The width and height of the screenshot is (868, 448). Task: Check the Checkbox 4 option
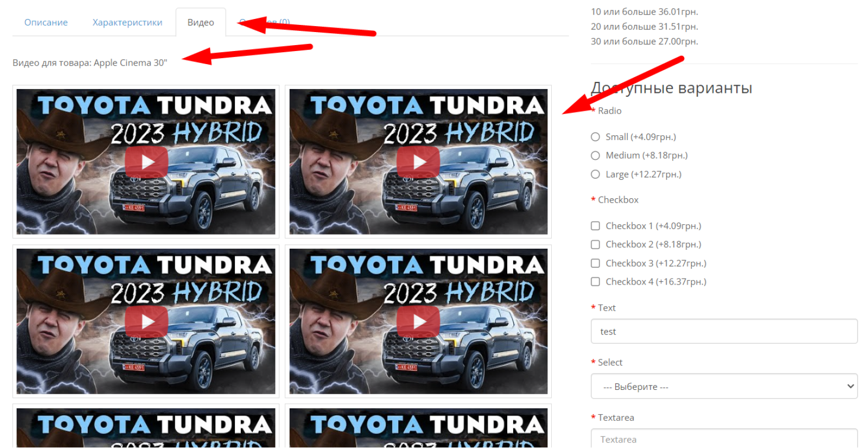pos(595,282)
